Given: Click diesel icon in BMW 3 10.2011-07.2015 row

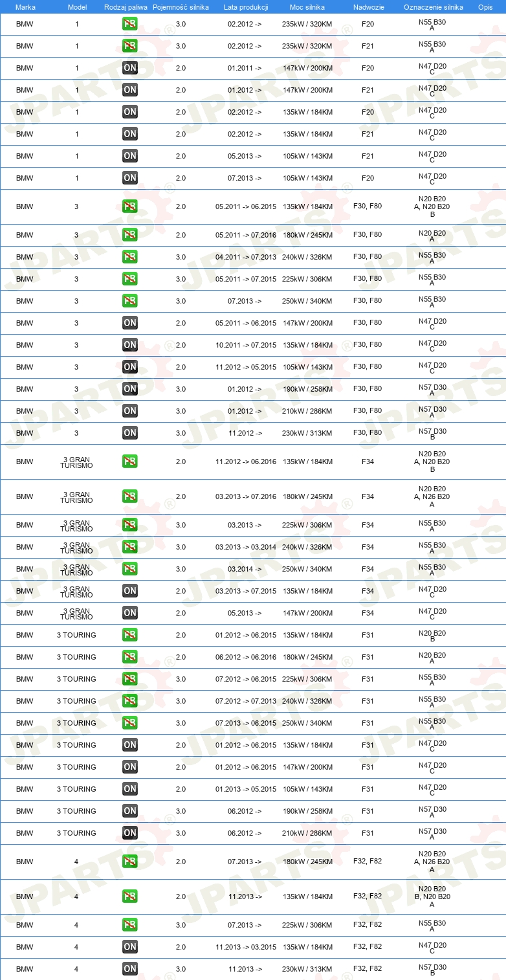Looking at the screenshot, I should 130,345.
